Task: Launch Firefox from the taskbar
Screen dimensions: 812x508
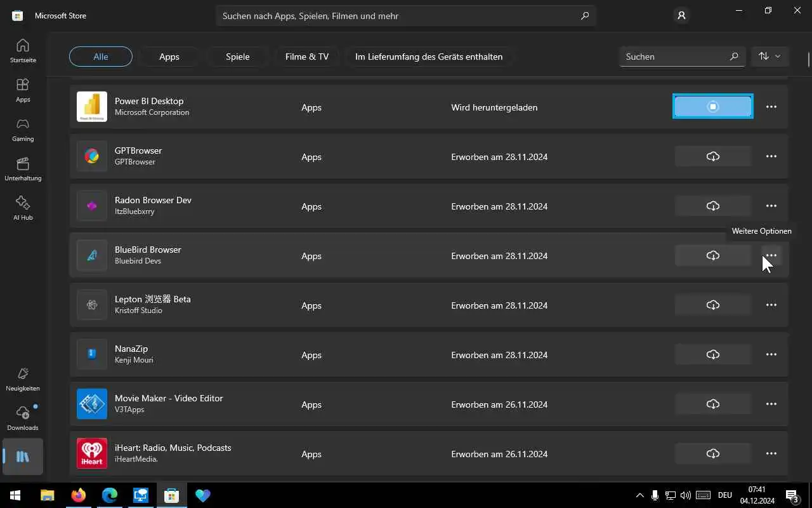Action: pyautogui.click(x=79, y=495)
